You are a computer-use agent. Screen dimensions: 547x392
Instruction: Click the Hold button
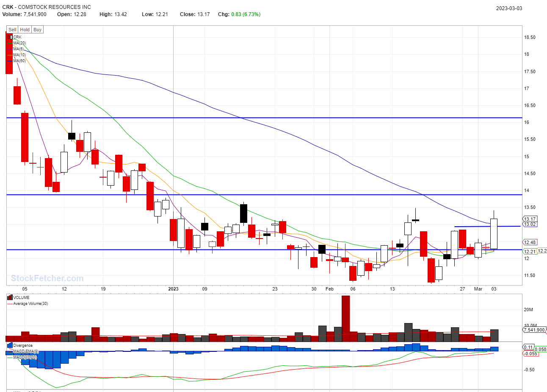[x=25, y=30]
